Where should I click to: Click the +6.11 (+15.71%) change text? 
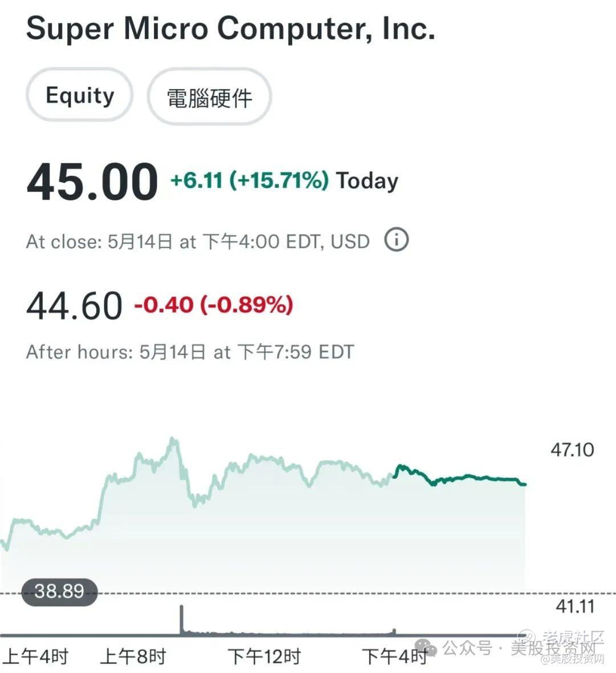[250, 181]
